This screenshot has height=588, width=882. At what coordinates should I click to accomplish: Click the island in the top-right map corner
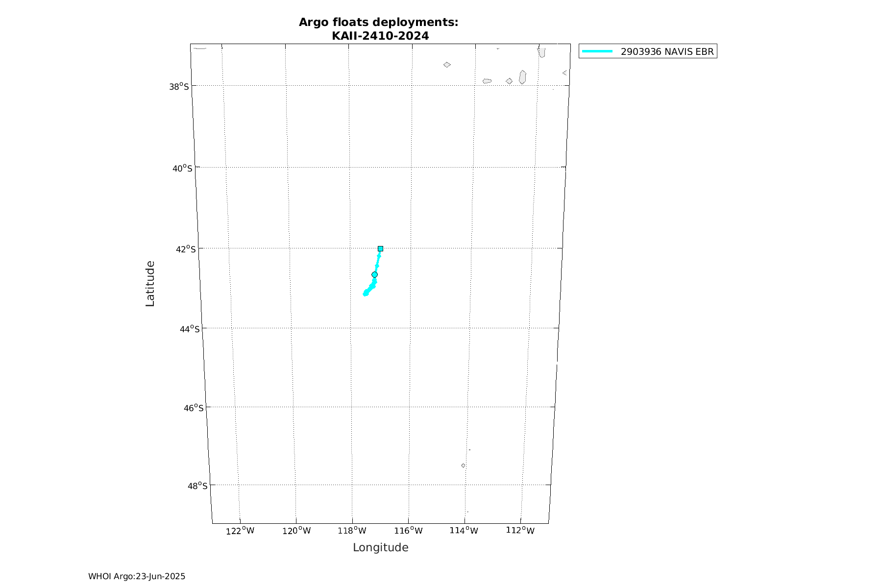(x=541, y=52)
